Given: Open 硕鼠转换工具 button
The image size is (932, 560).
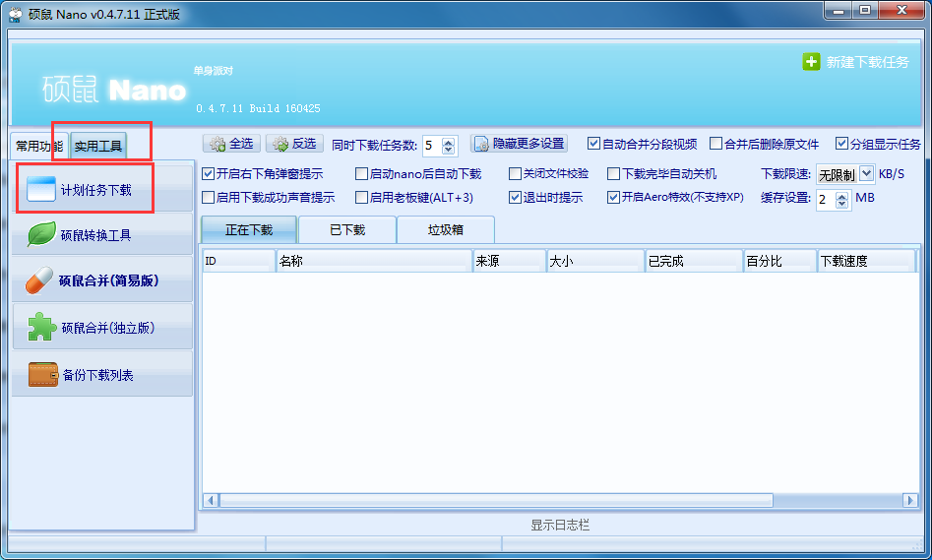Looking at the screenshot, I should (x=102, y=234).
